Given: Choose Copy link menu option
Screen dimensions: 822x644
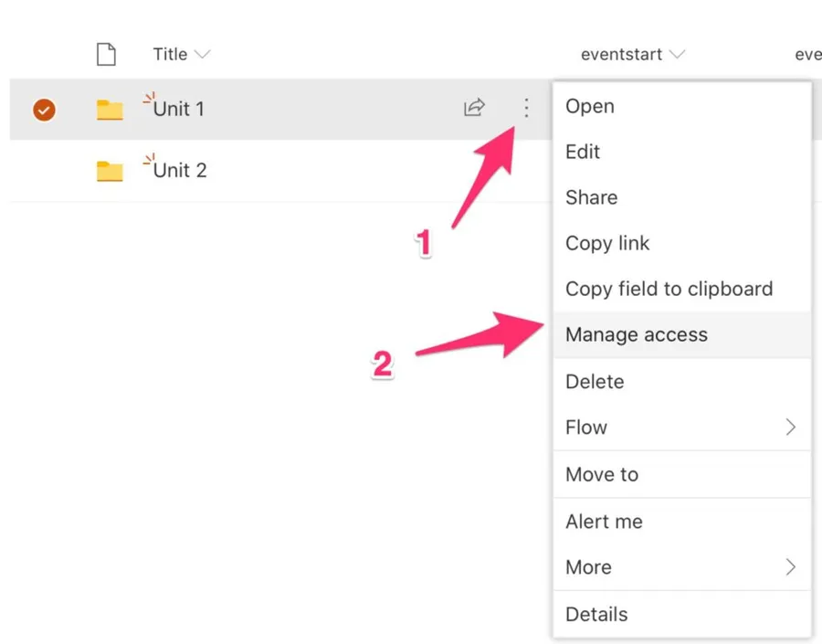Looking at the screenshot, I should [607, 243].
